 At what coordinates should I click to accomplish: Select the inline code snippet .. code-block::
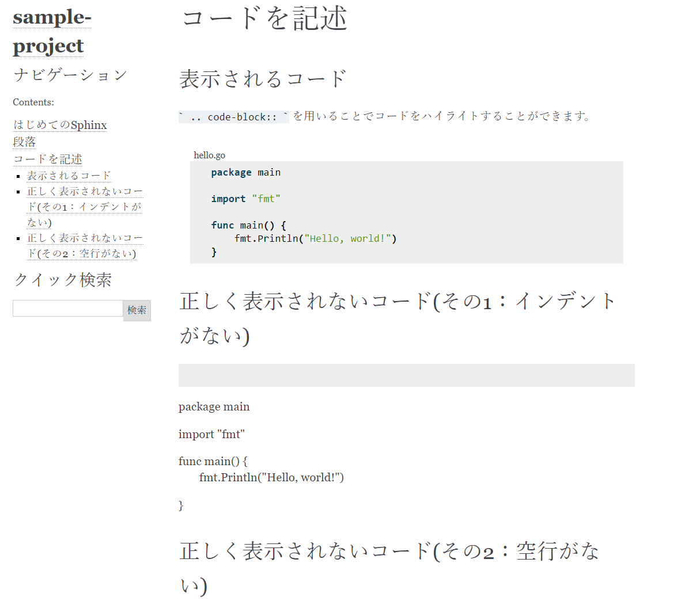pyautogui.click(x=233, y=116)
